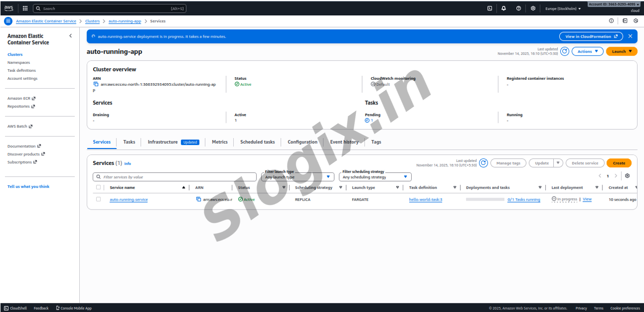Switch to the Tasks tab
Image resolution: width=644 pixels, height=312 pixels.
(x=129, y=142)
